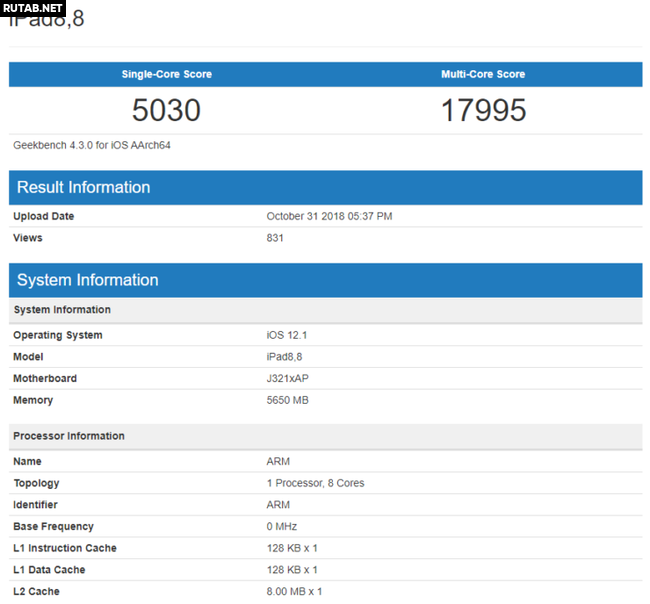Select the multi-core score 17995

pos(483,110)
